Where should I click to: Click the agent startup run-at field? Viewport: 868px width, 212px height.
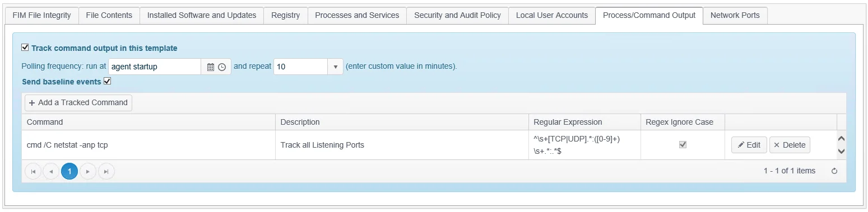coord(155,67)
